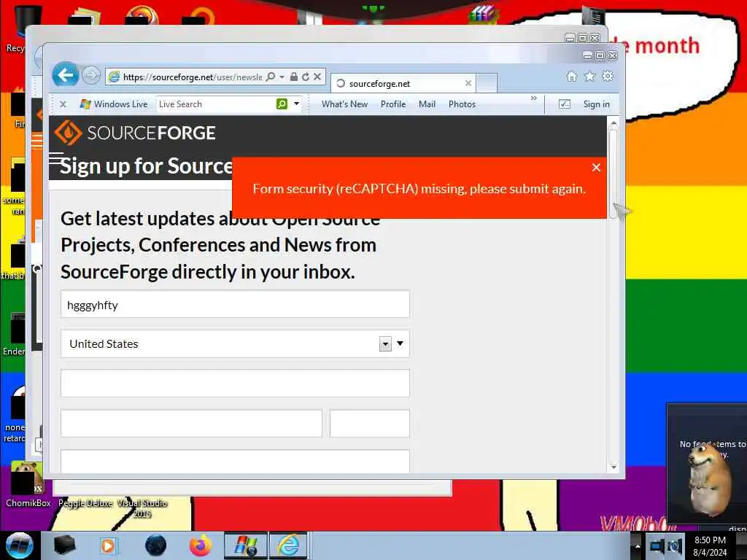Open the Visual Studio 2015 desktop shortcut
The image size is (747, 560).
tap(142, 508)
